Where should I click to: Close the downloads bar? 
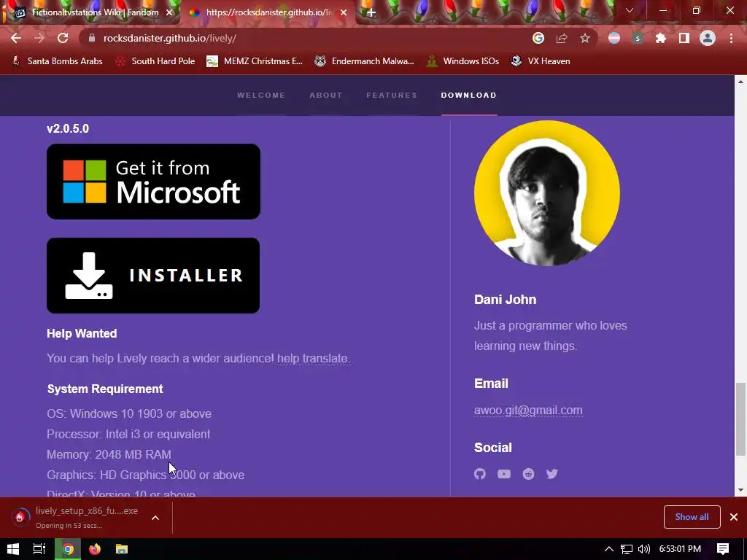pyautogui.click(x=734, y=517)
